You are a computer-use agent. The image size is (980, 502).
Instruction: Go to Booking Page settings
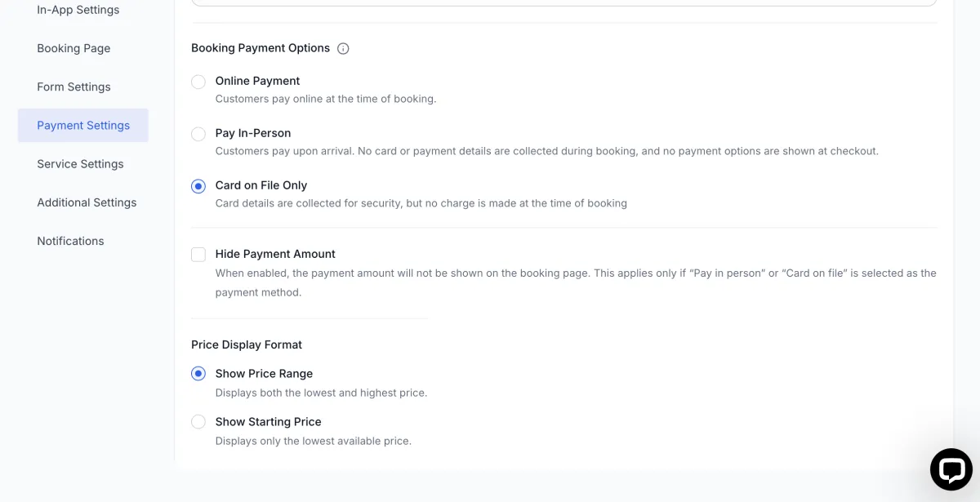tap(73, 48)
